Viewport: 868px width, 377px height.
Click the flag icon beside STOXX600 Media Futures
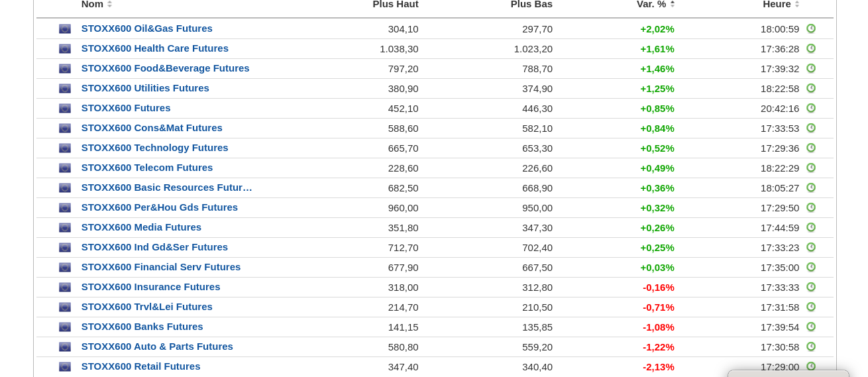click(65, 228)
